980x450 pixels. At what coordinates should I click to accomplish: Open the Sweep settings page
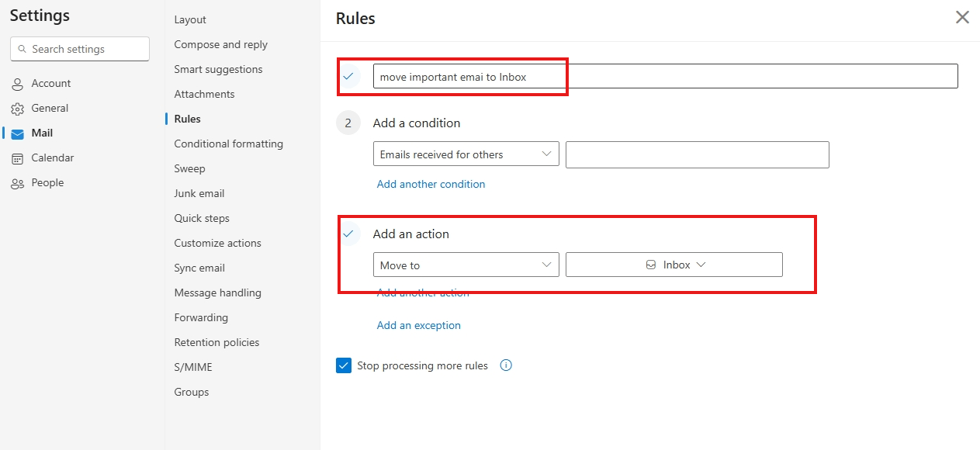tap(189, 168)
